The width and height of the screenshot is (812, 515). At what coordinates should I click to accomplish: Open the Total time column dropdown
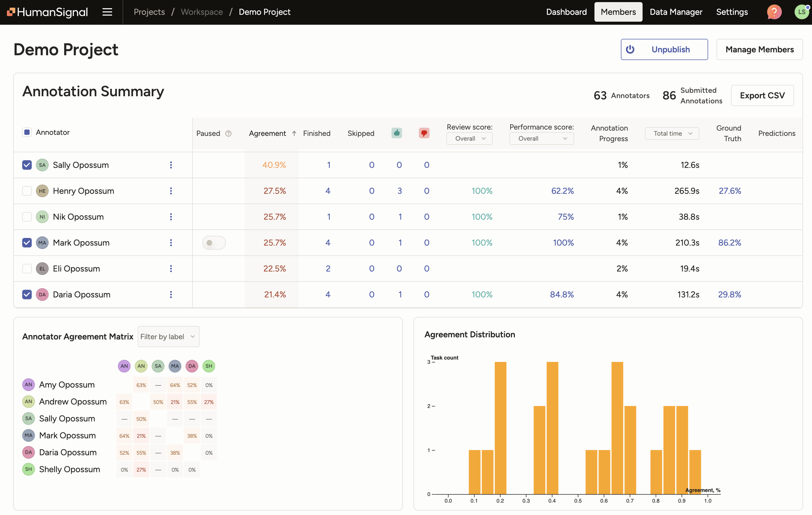click(x=671, y=133)
